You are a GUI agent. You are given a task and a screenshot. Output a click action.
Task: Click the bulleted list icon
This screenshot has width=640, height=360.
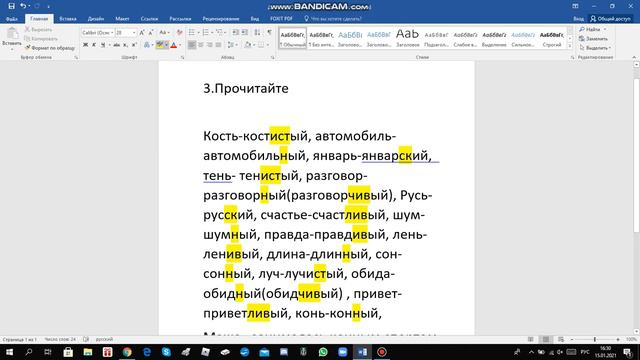click(192, 33)
